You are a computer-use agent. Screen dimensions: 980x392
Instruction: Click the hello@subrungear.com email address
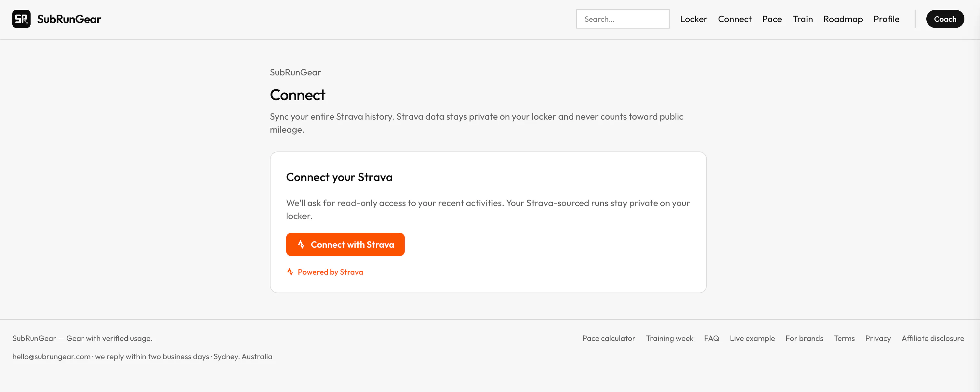[51, 357]
